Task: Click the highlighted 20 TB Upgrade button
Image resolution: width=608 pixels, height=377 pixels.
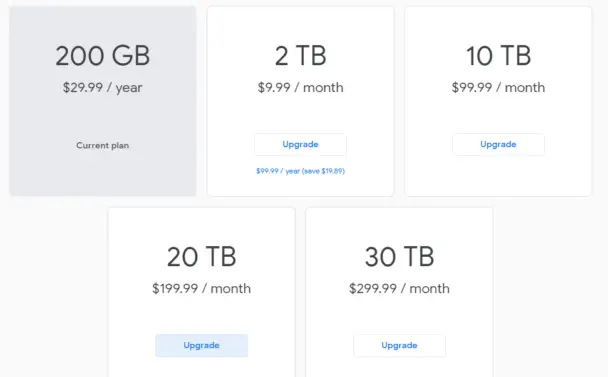Action: coord(202,345)
